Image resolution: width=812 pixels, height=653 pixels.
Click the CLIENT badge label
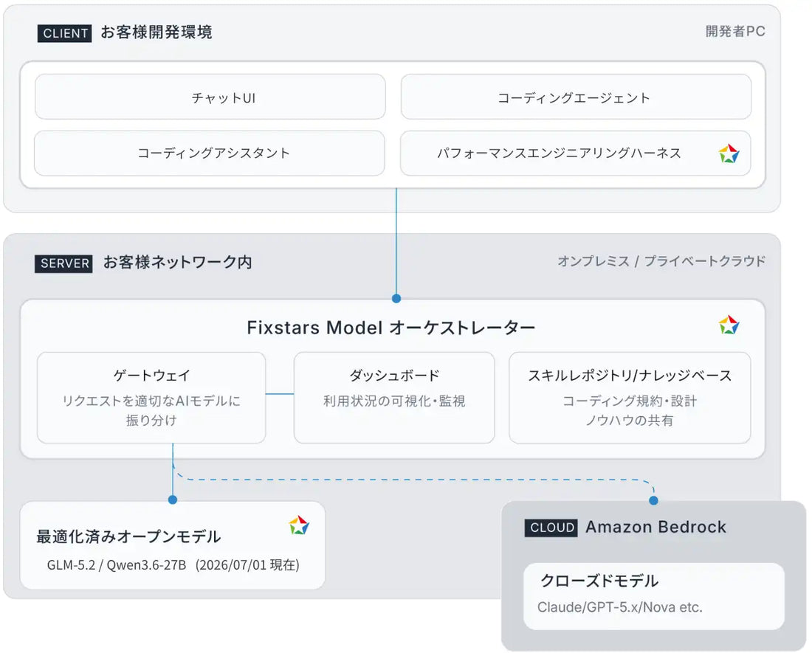click(x=65, y=33)
